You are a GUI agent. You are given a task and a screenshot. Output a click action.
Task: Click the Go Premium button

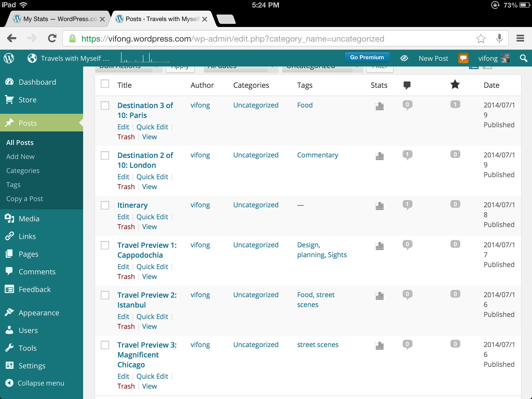tap(367, 57)
